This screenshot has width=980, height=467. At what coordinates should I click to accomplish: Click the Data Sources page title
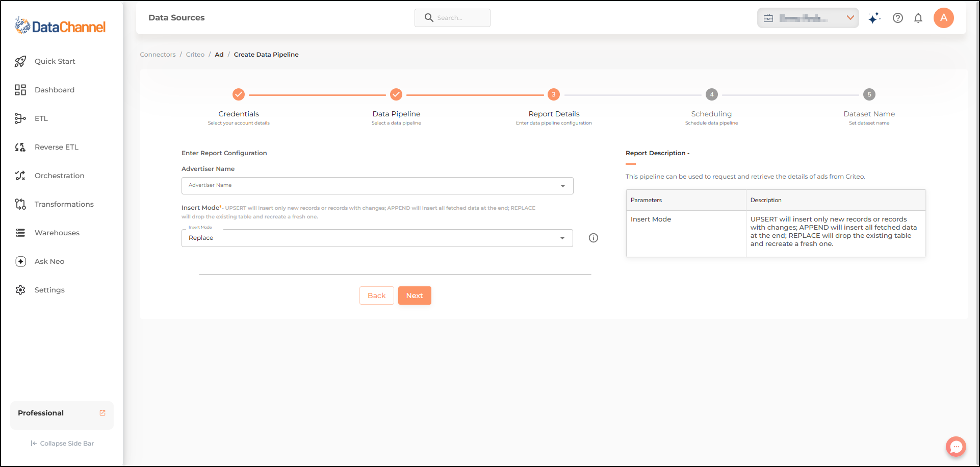176,18
